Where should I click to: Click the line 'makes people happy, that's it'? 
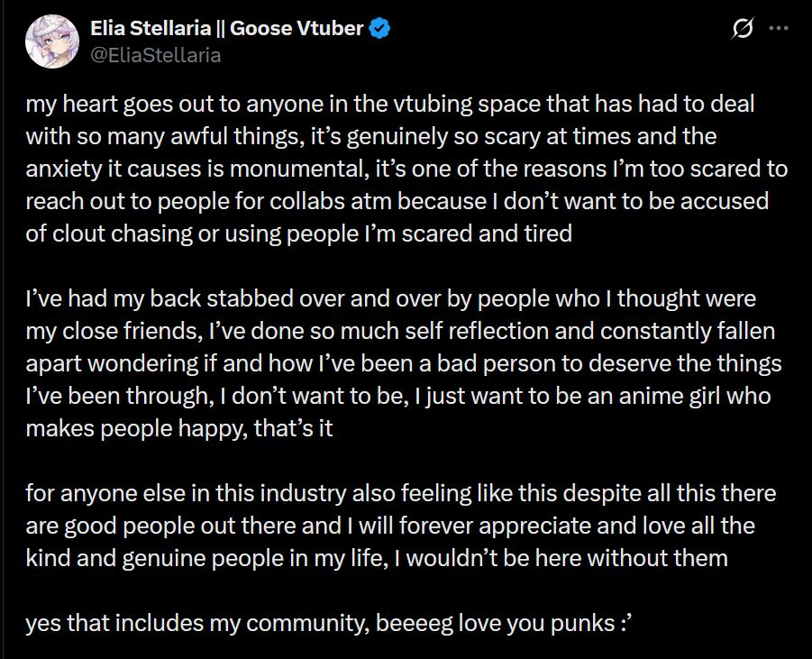[179, 428]
